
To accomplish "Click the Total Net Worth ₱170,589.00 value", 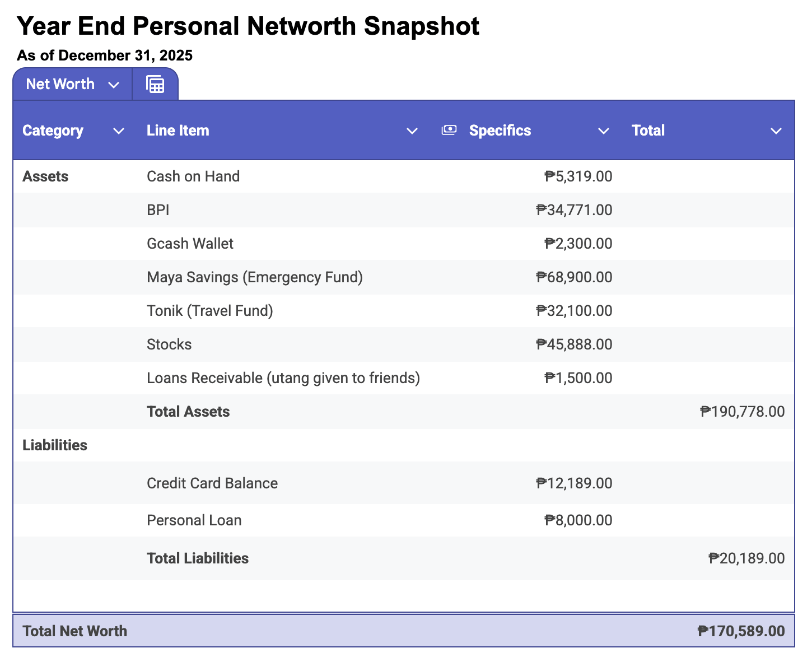I will click(x=741, y=631).
